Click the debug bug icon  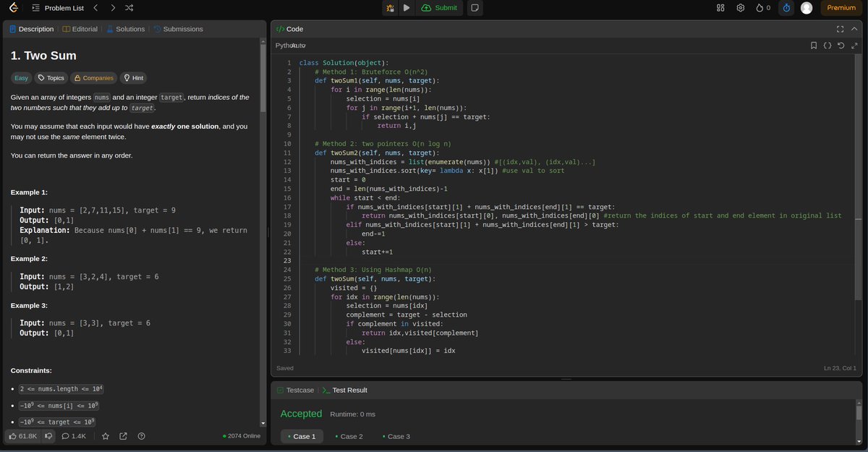[x=391, y=8]
